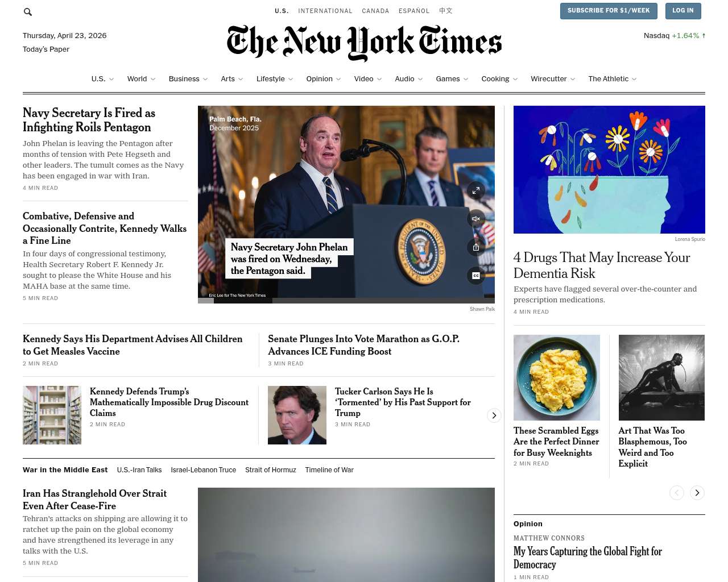This screenshot has height=582, width=728.
Task: Open the search magnifier icon
Action: [x=27, y=11]
